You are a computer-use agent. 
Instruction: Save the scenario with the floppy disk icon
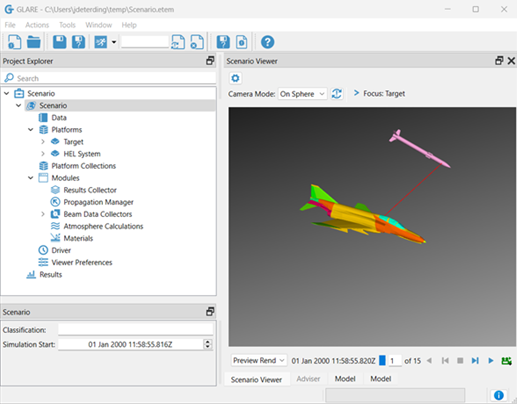pyautogui.click(x=59, y=42)
